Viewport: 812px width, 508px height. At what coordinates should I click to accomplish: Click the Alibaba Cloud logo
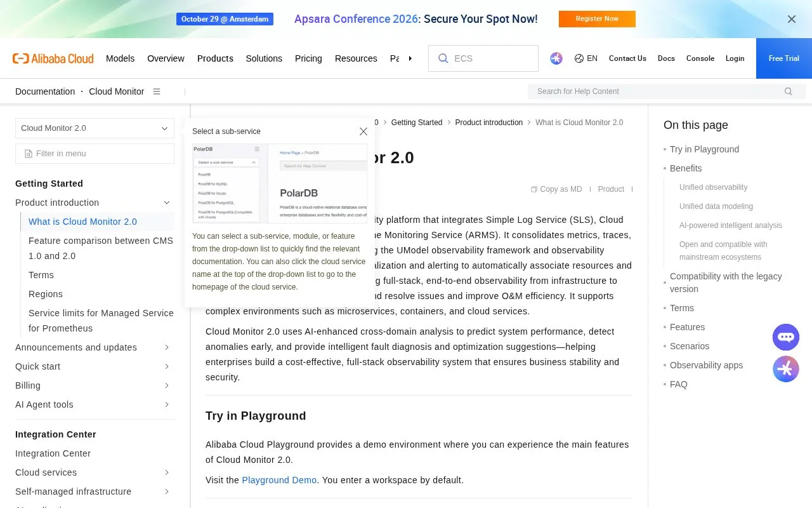pyautogui.click(x=53, y=58)
